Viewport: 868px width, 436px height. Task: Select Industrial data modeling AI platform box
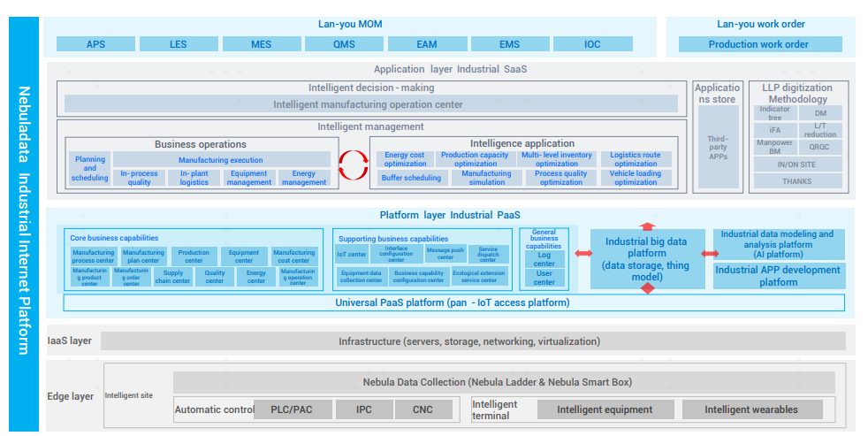779,244
